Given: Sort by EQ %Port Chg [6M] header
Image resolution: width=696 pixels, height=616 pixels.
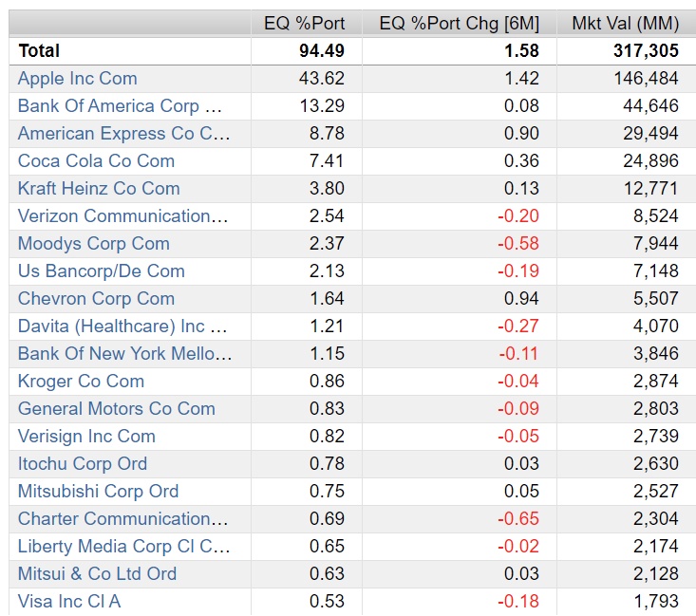Looking at the screenshot, I should point(459,24).
